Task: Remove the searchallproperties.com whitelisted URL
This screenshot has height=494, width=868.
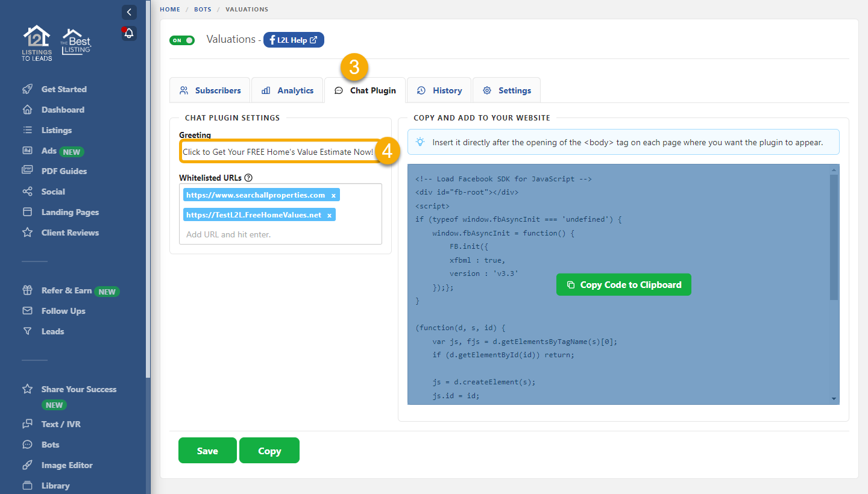Action: tap(333, 195)
